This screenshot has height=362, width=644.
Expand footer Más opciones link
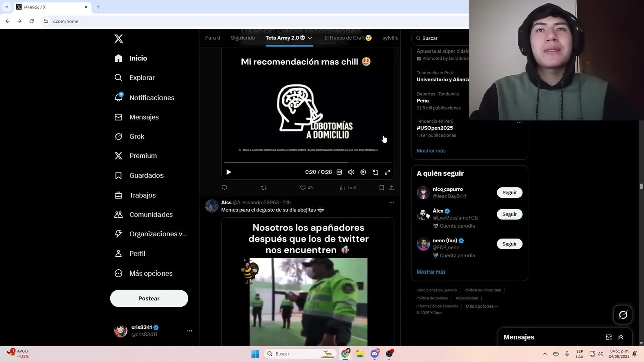pyautogui.click(x=482, y=306)
